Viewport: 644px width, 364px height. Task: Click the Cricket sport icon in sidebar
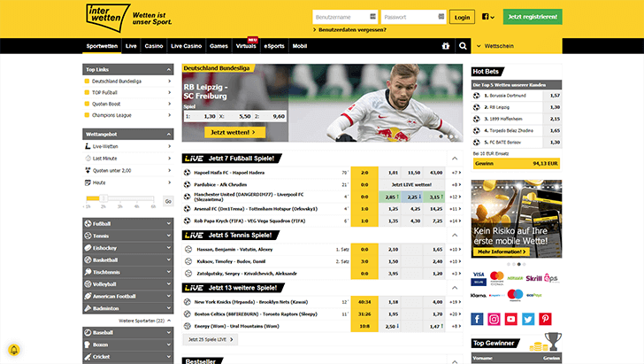point(88,357)
